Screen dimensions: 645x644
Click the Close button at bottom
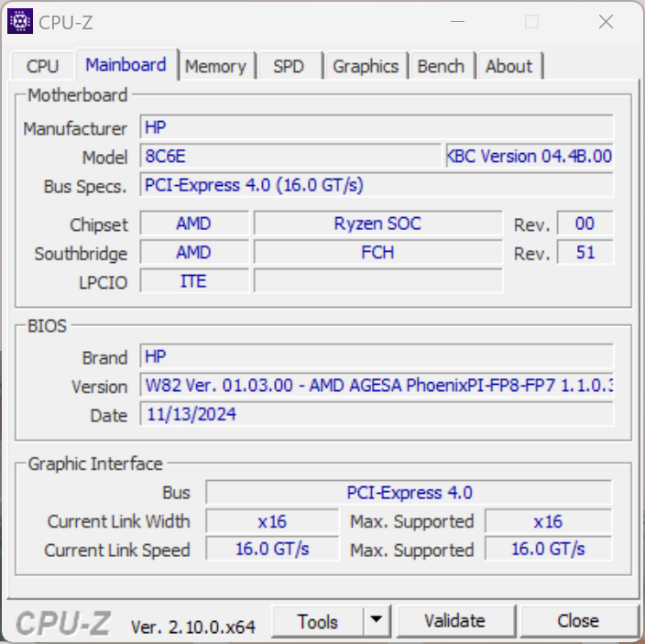[578, 621]
